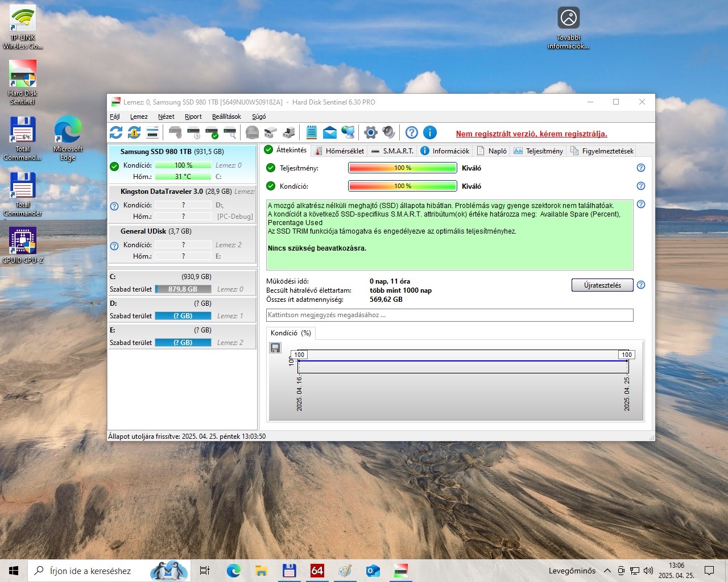Image resolution: width=728 pixels, height=582 pixels.
Task: Click the disk icon with green checkmark
Action: coord(212,133)
